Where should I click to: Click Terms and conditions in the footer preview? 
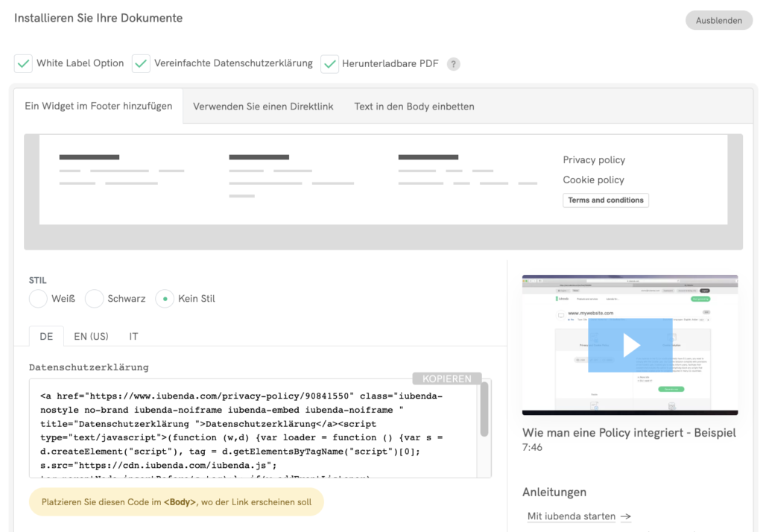[605, 200]
